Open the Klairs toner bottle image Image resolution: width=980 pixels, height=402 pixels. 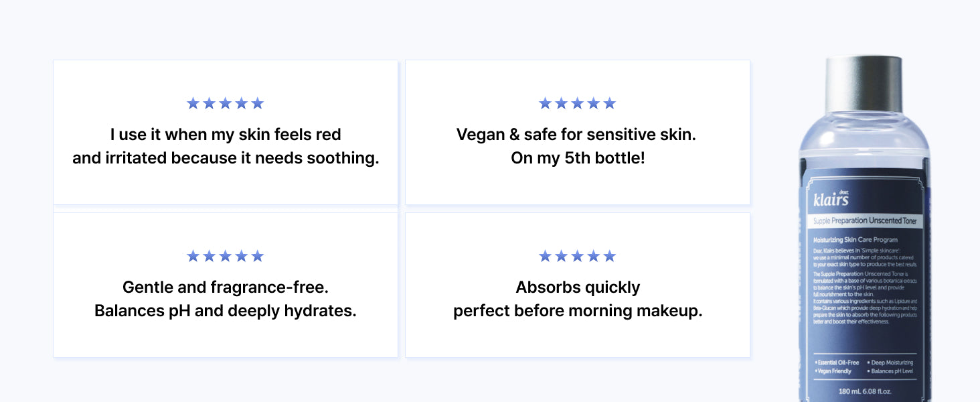[x=864, y=229]
